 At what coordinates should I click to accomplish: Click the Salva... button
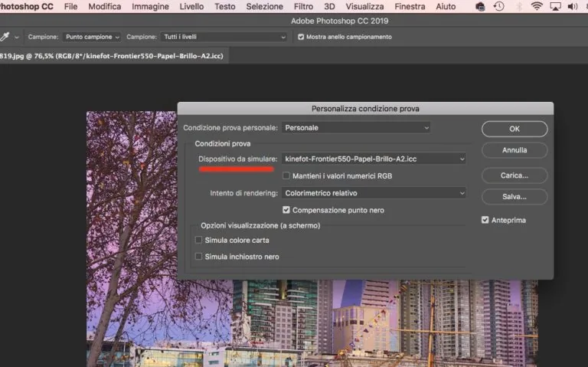(x=514, y=197)
